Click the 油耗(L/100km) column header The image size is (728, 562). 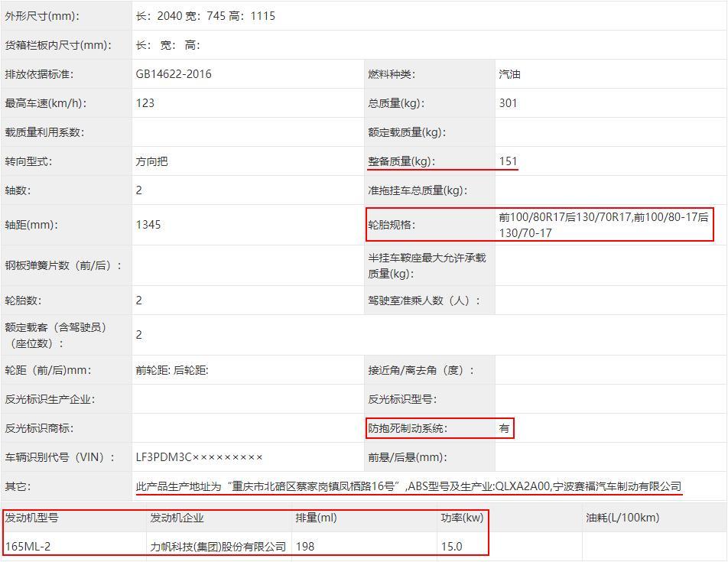tap(622, 518)
